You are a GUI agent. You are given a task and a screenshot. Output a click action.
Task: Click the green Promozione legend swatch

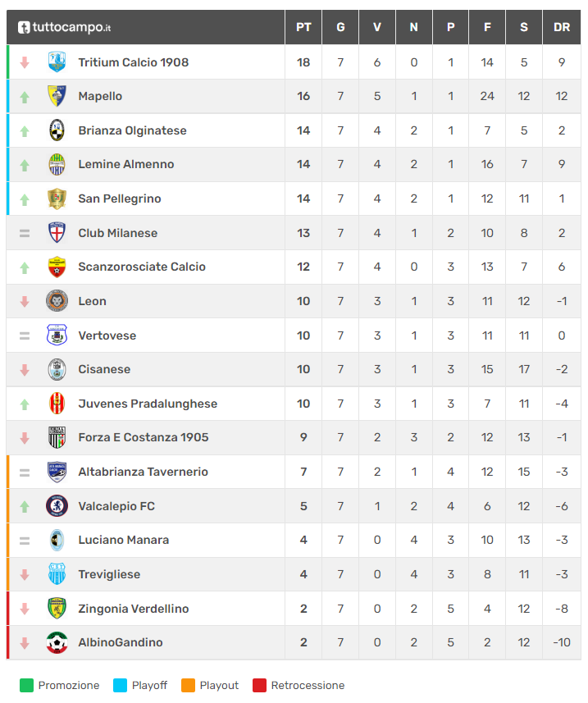27,685
